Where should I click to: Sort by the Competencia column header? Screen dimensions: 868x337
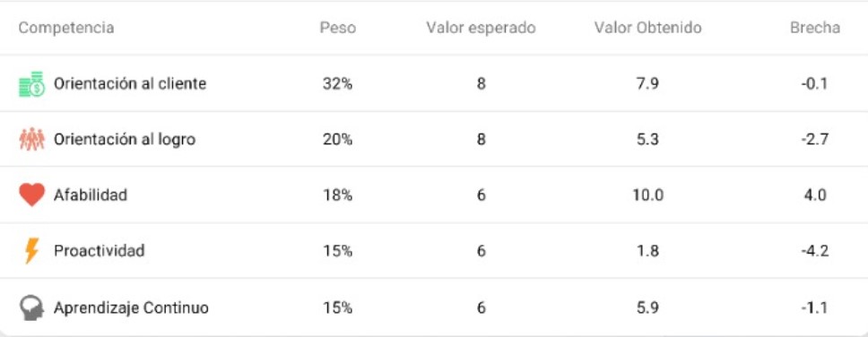66,28
